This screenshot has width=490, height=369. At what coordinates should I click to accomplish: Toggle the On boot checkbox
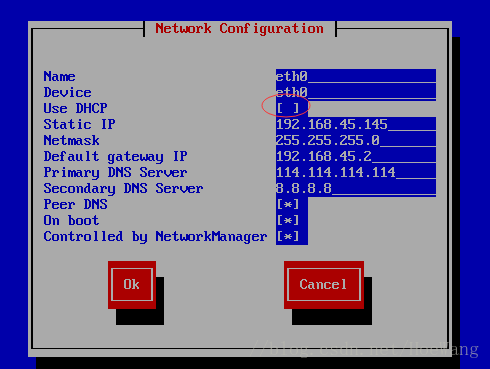point(288,220)
